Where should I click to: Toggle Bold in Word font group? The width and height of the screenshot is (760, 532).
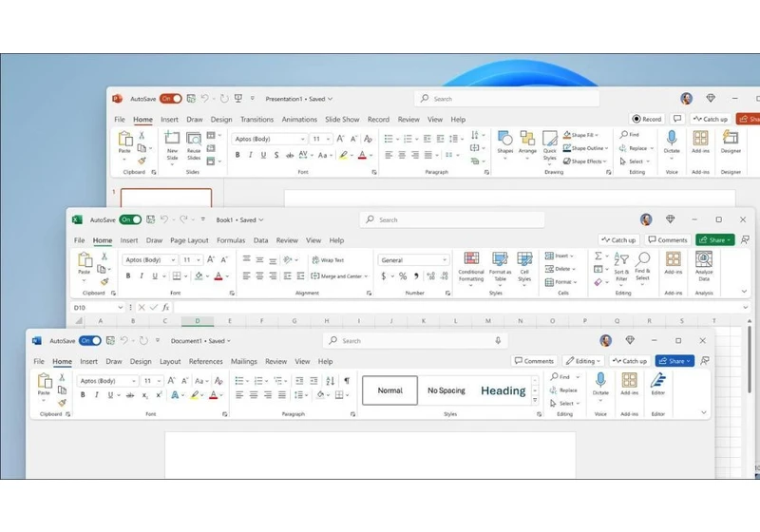point(83,395)
